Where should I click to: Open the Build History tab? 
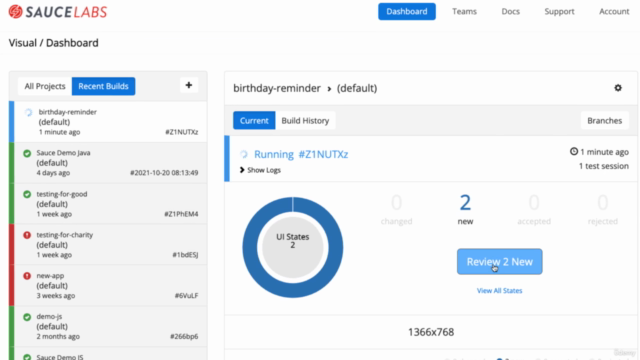pyautogui.click(x=305, y=120)
